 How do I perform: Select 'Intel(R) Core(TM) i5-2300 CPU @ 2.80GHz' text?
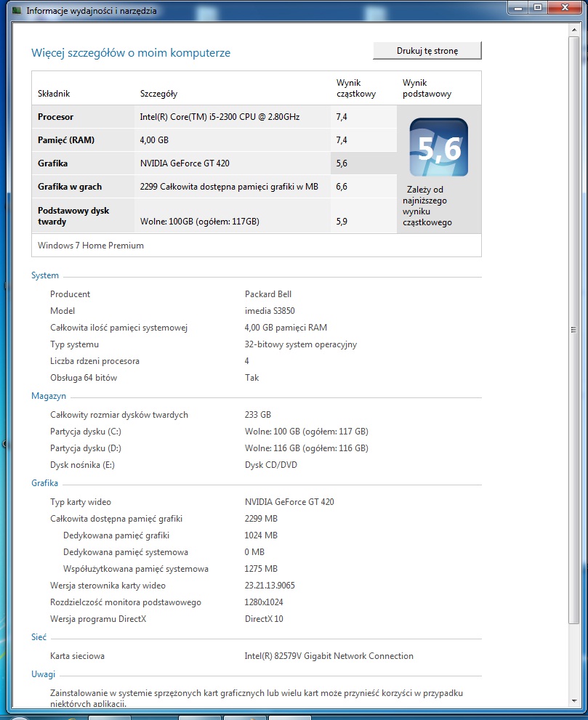click(220, 117)
